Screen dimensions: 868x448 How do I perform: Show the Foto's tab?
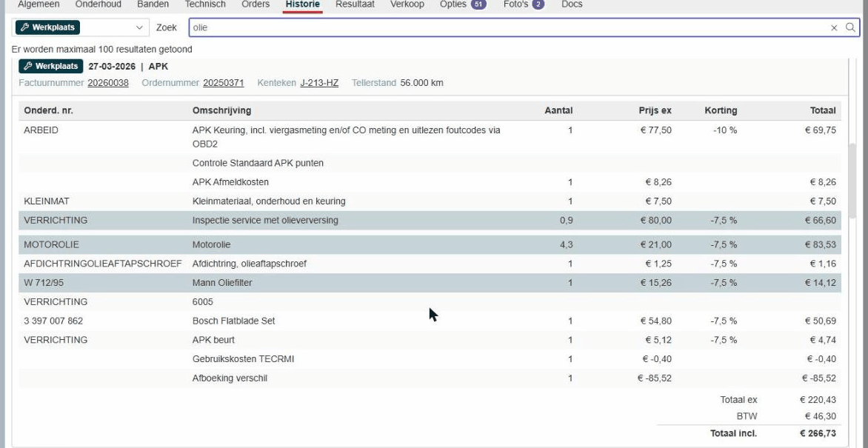(x=524, y=4)
